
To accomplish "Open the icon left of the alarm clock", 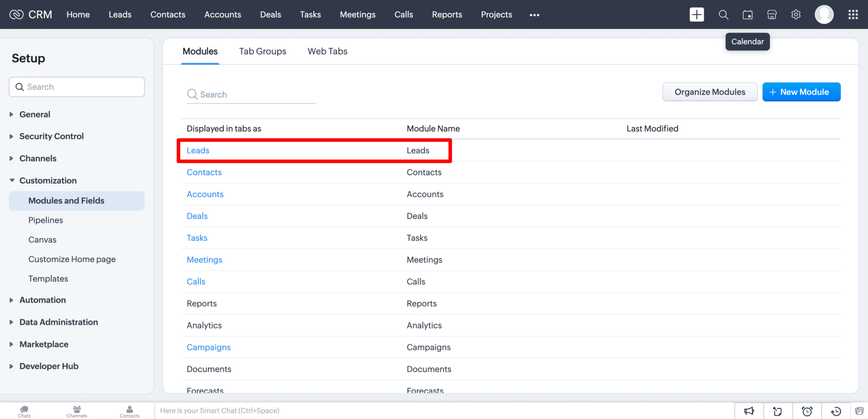I will coord(778,411).
